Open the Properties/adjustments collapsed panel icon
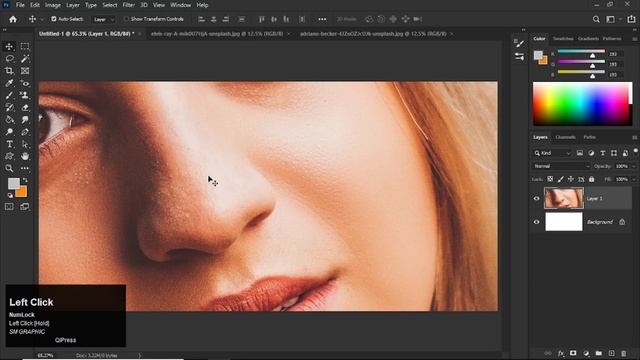 [x=519, y=57]
